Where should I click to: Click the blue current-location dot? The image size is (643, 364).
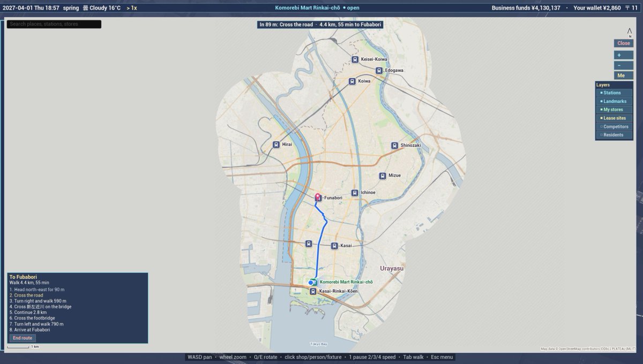(311, 283)
